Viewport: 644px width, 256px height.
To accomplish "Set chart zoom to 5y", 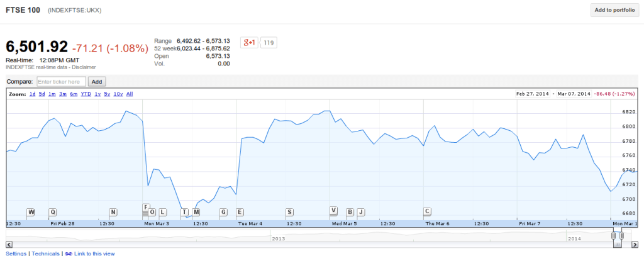I will click(107, 94).
